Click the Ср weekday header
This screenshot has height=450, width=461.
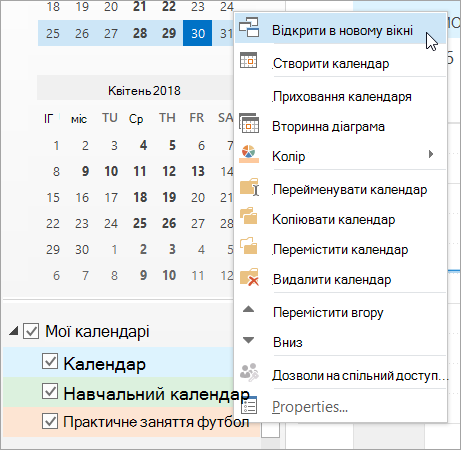click(x=136, y=119)
